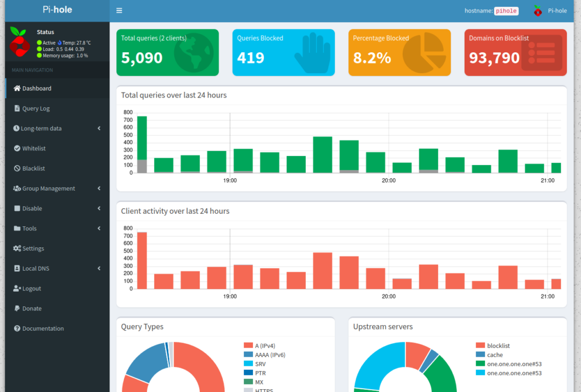Click the users icon for Group Management
The width and height of the screenshot is (581, 392).
[17, 188]
